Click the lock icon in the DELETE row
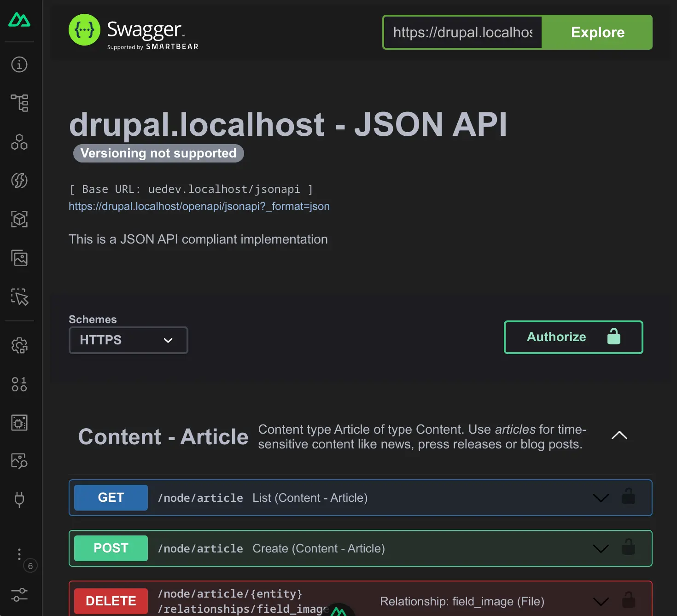Image resolution: width=677 pixels, height=616 pixels. 629,600
